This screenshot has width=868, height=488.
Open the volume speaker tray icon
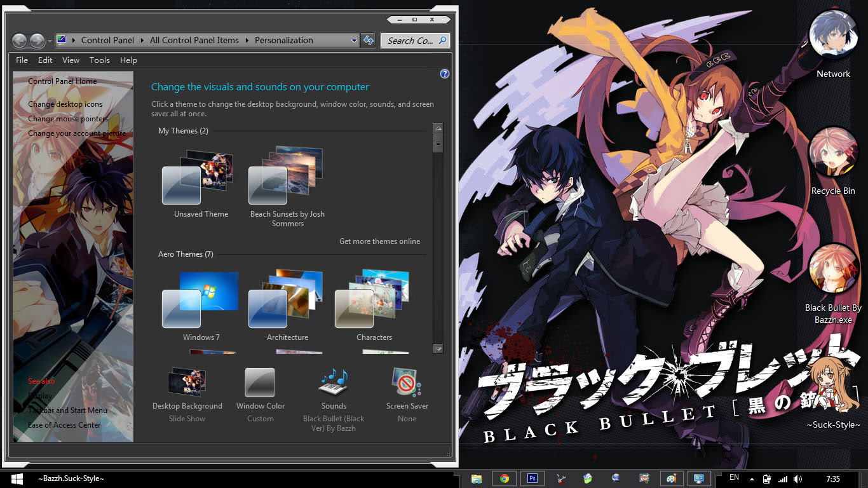797,479
